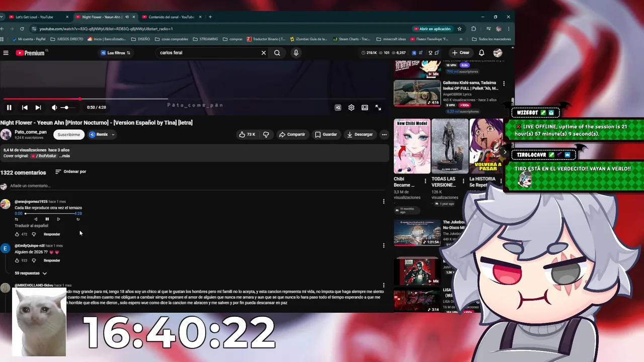Click the 'Suscribirme' button

coord(68,134)
